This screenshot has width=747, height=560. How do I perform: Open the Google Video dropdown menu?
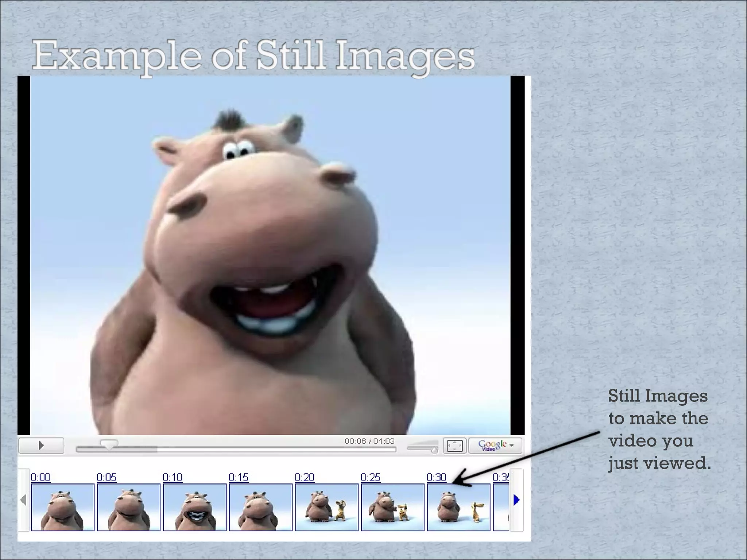point(495,446)
